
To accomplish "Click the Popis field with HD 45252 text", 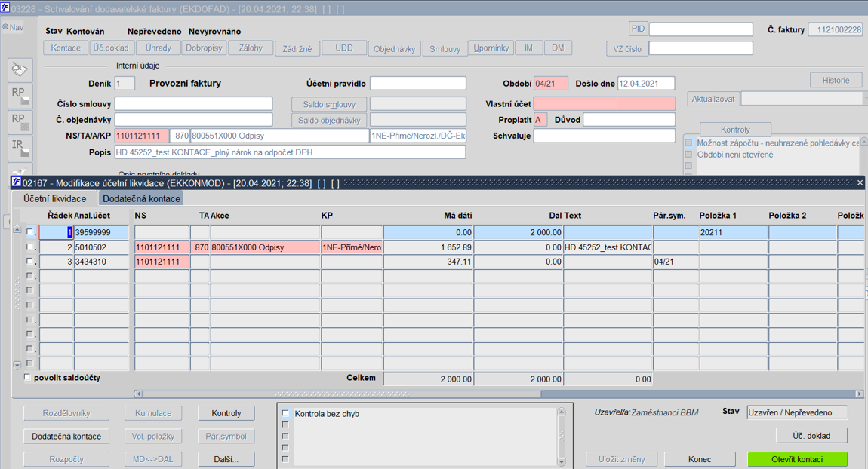I will click(x=290, y=152).
